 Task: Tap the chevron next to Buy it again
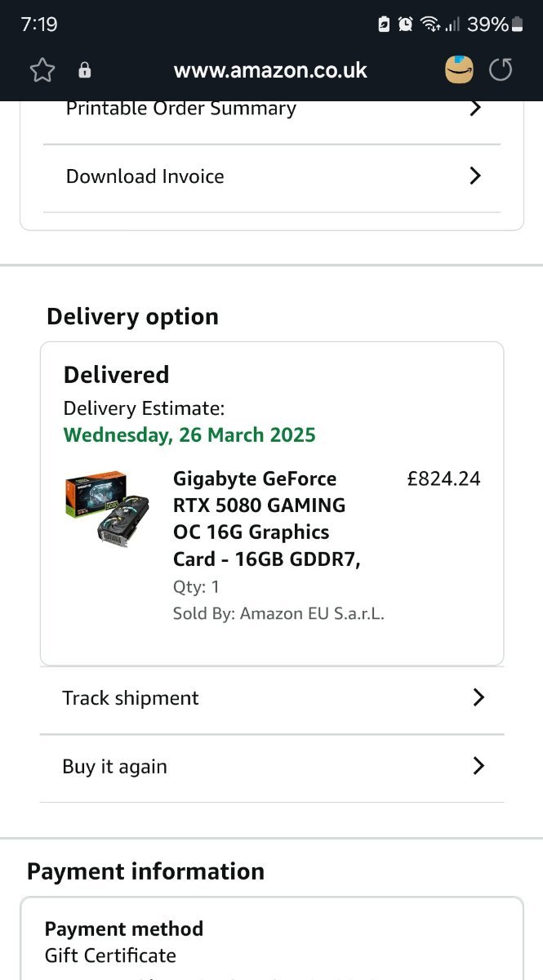click(478, 766)
